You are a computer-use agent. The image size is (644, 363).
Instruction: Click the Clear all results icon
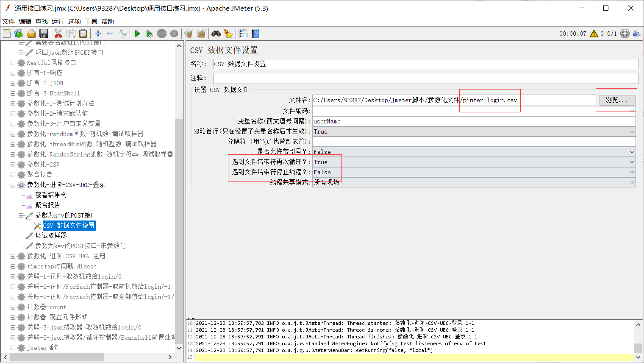tap(201, 34)
